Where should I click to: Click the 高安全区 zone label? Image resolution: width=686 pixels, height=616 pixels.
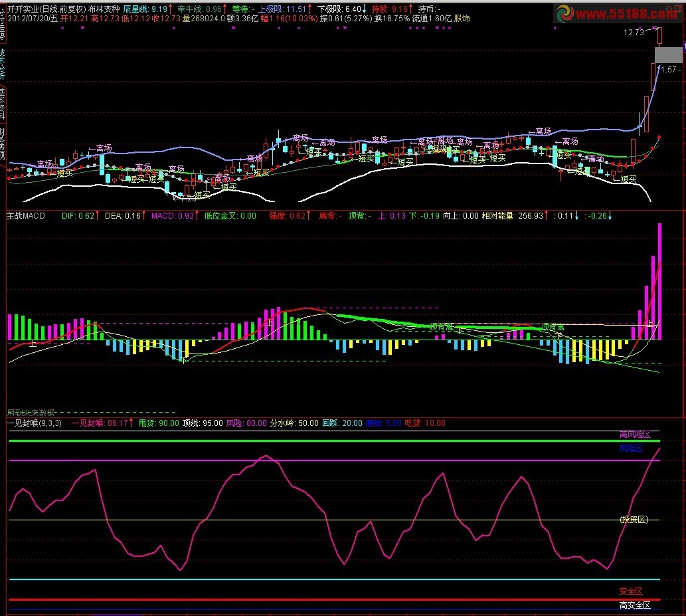[635, 605]
